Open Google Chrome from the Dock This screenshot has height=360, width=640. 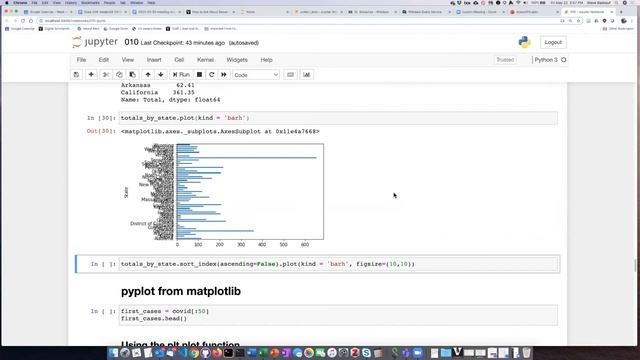(194, 353)
